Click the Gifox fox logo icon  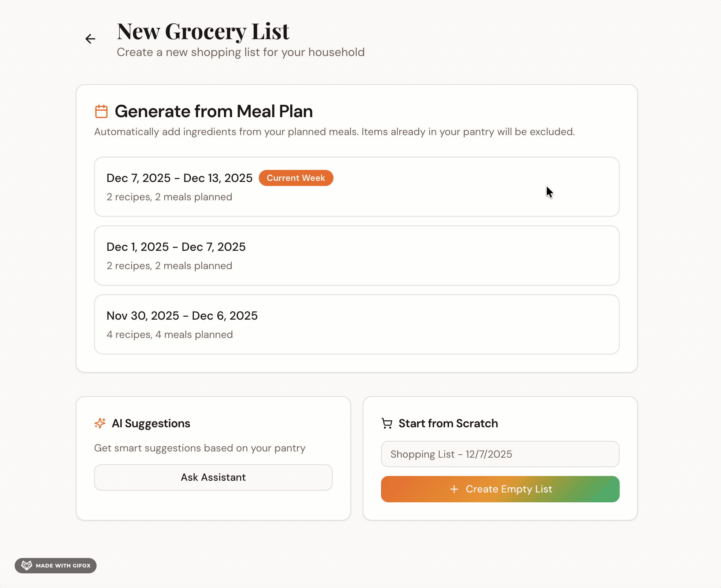click(27, 565)
